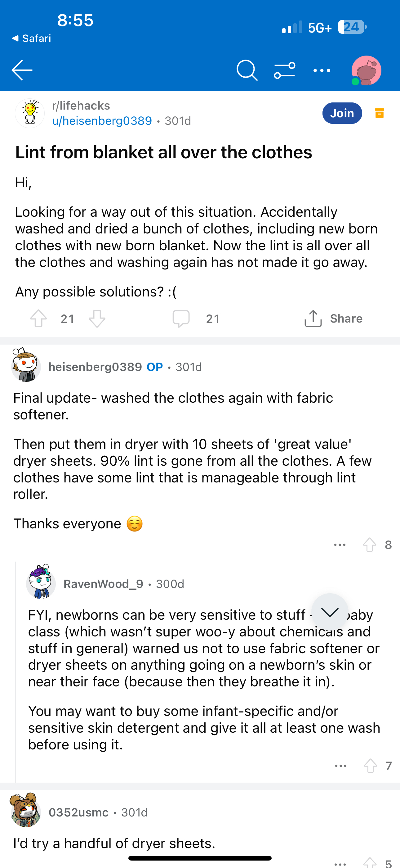The image size is (400, 868).
Task: Upvote the lint post
Action: [x=39, y=318]
